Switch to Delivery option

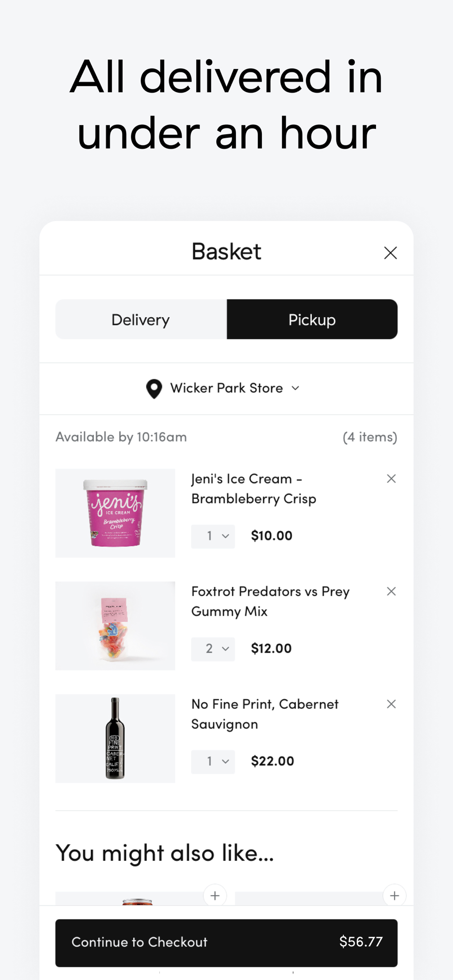pyautogui.click(x=141, y=319)
